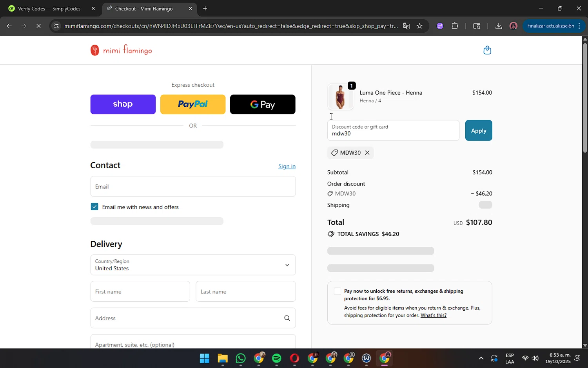
Task: Close the Checkout - Mimi Flamingo tab
Action: tap(190, 8)
